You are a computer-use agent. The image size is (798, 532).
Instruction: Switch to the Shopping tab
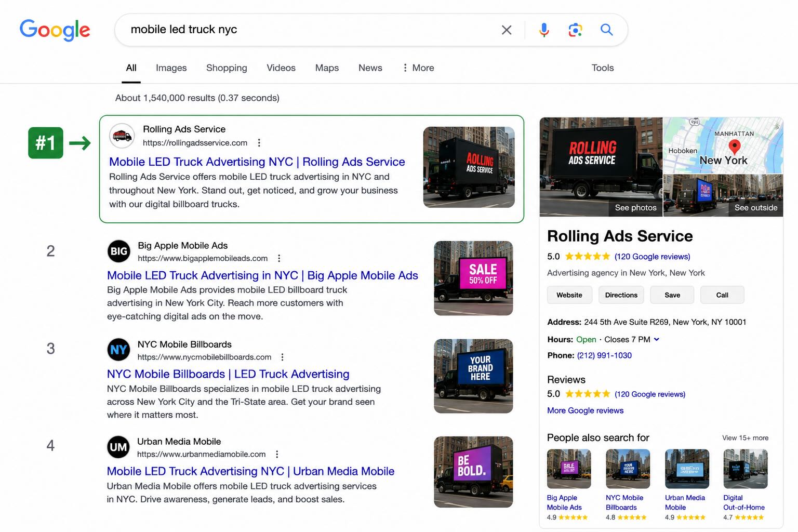click(x=227, y=68)
